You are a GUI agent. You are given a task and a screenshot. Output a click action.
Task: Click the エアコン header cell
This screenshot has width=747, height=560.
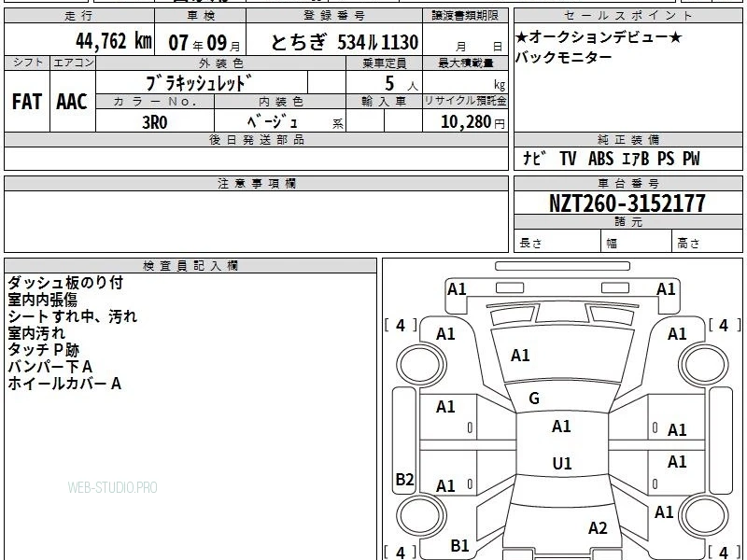coord(73,63)
